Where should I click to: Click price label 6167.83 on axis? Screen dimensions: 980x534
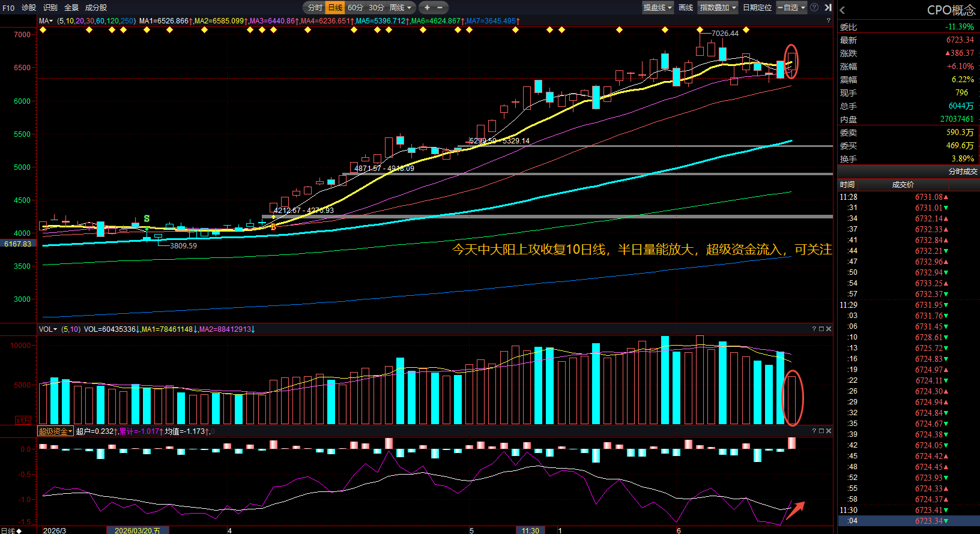18,244
